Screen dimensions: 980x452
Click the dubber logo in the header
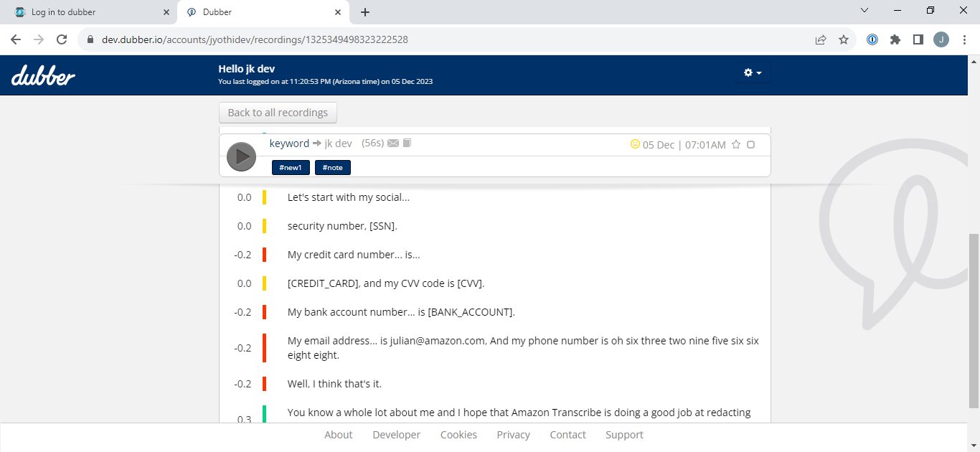[x=42, y=75]
